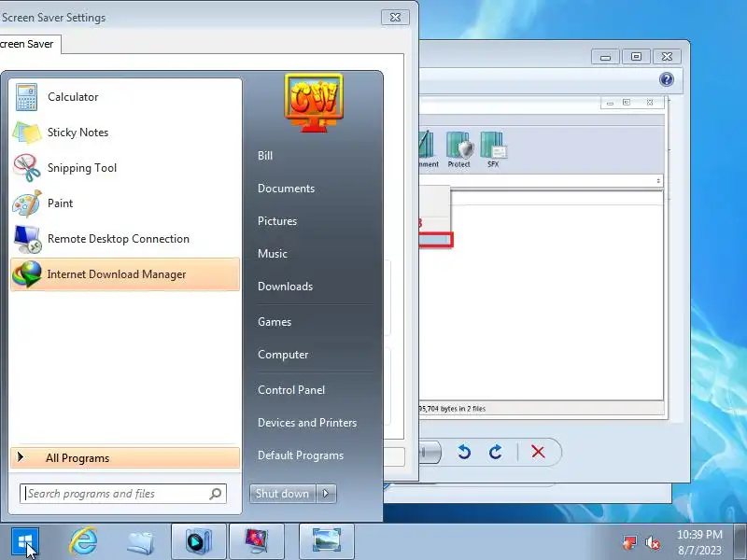Click the Search programs and files box
Screen dimensions: 747x560
point(123,494)
